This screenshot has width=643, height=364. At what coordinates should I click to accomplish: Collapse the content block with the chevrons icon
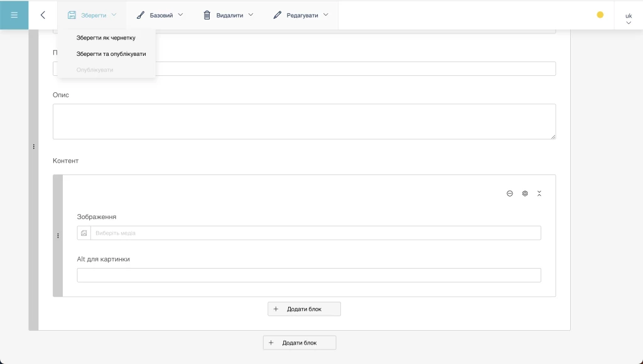point(539,193)
